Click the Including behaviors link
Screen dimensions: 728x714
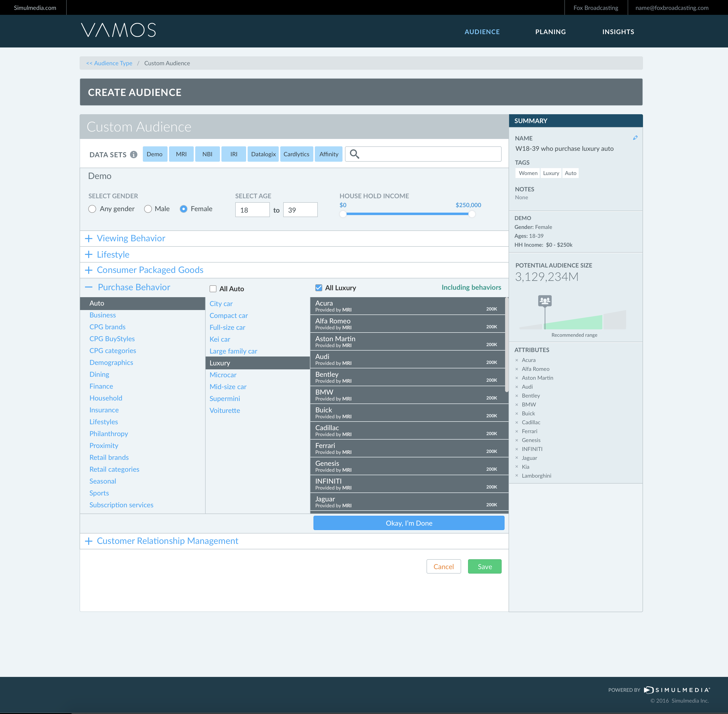click(x=471, y=287)
